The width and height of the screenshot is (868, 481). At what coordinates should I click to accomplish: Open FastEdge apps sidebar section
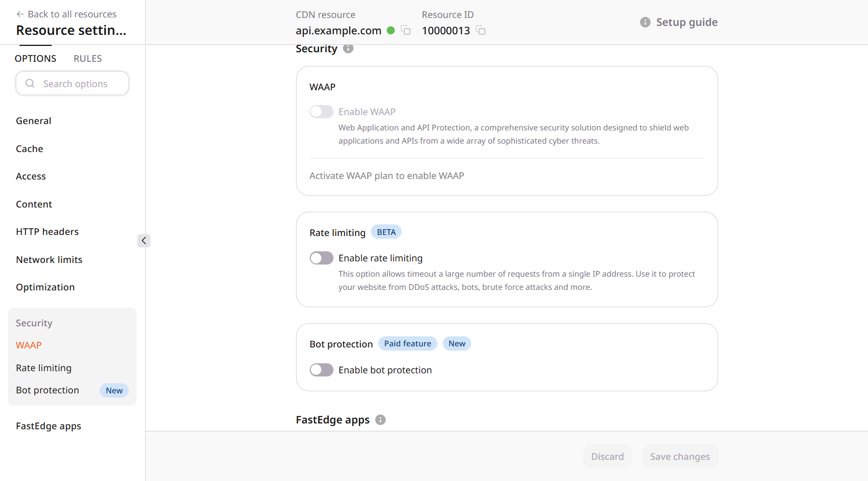[49, 426]
